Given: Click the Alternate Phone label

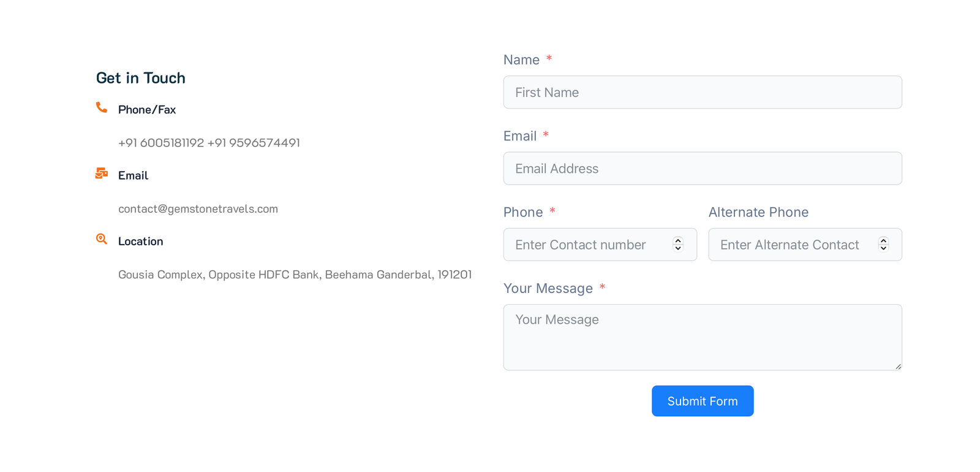Looking at the screenshot, I should pyautogui.click(x=758, y=212).
